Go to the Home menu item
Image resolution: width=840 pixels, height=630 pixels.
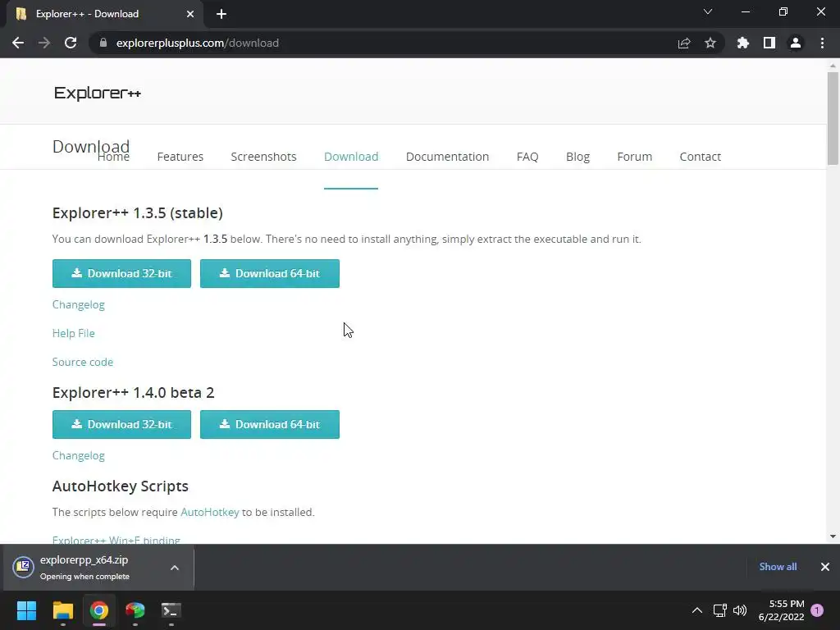click(113, 157)
